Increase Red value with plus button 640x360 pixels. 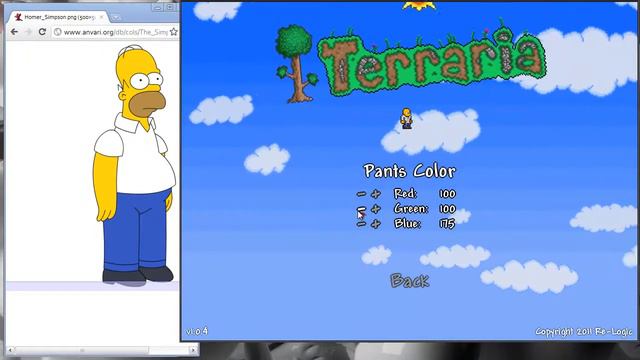tap(376, 194)
